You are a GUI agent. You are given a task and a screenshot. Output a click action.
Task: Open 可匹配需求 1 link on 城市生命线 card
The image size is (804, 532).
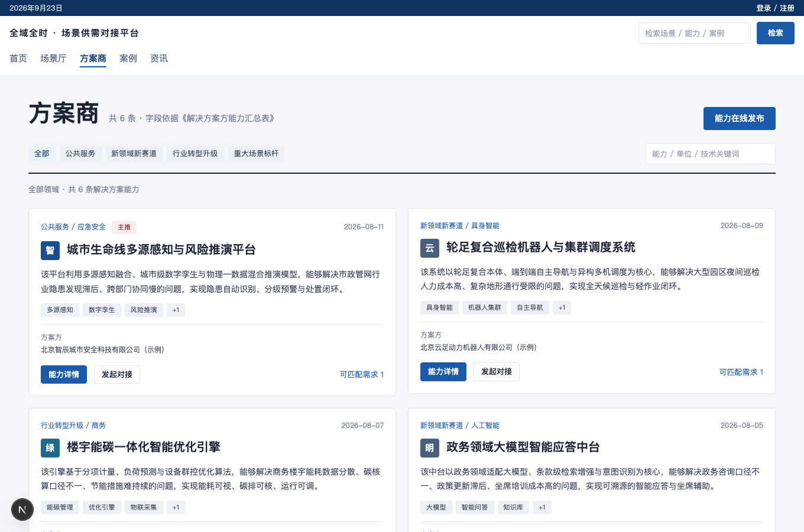click(x=362, y=374)
